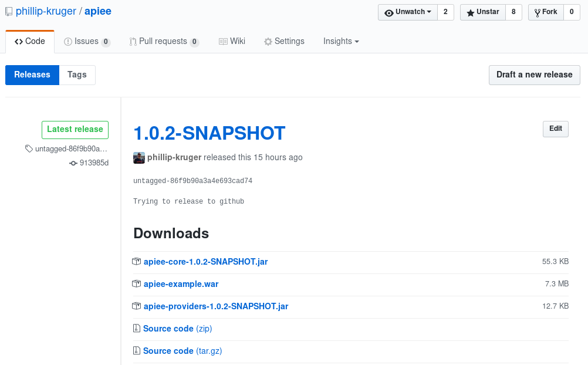The width and height of the screenshot is (588, 365).
Task: Open the Pull requests tab
Action: [x=164, y=41]
